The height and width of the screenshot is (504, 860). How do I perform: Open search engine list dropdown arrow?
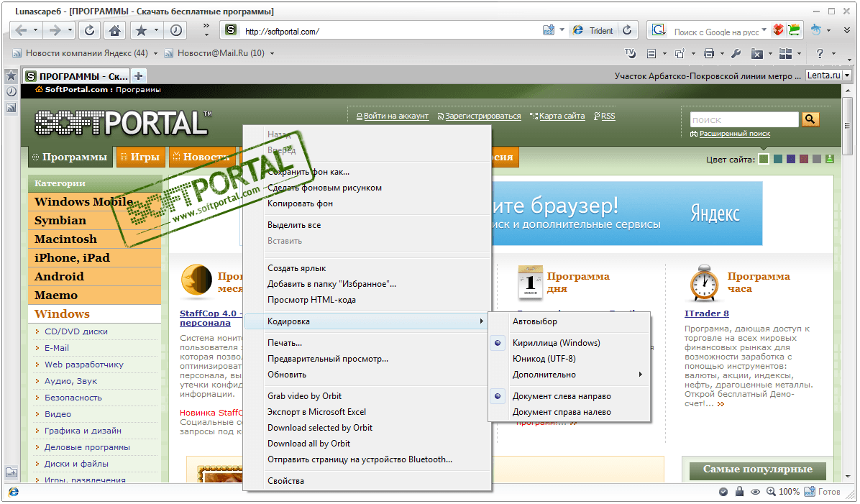pyautogui.click(x=764, y=29)
